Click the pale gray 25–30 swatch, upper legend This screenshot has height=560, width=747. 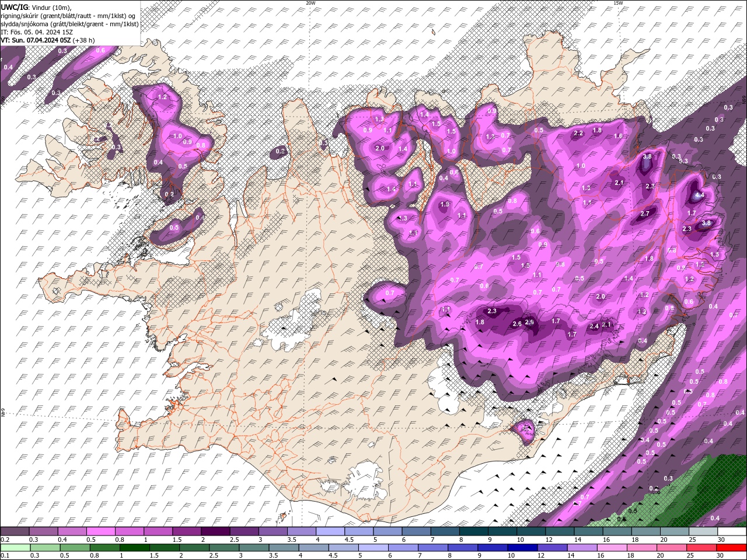pyautogui.click(x=704, y=531)
